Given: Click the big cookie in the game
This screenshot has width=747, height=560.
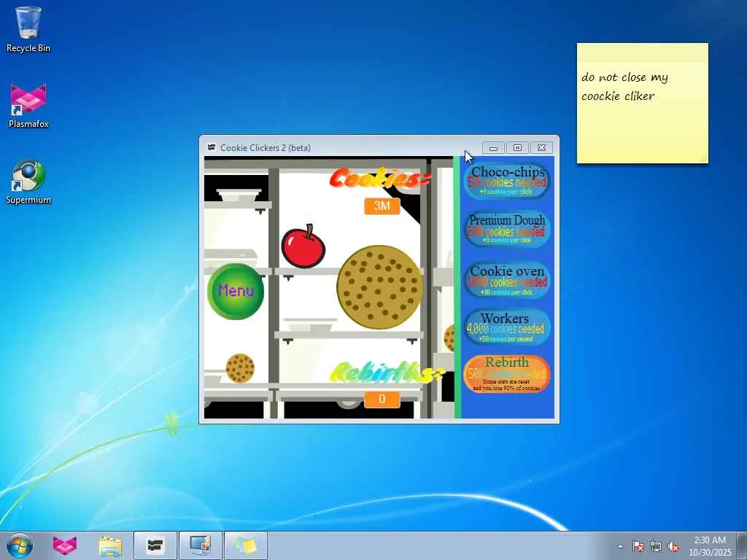Looking at the screenshot, I should [379, 287].
